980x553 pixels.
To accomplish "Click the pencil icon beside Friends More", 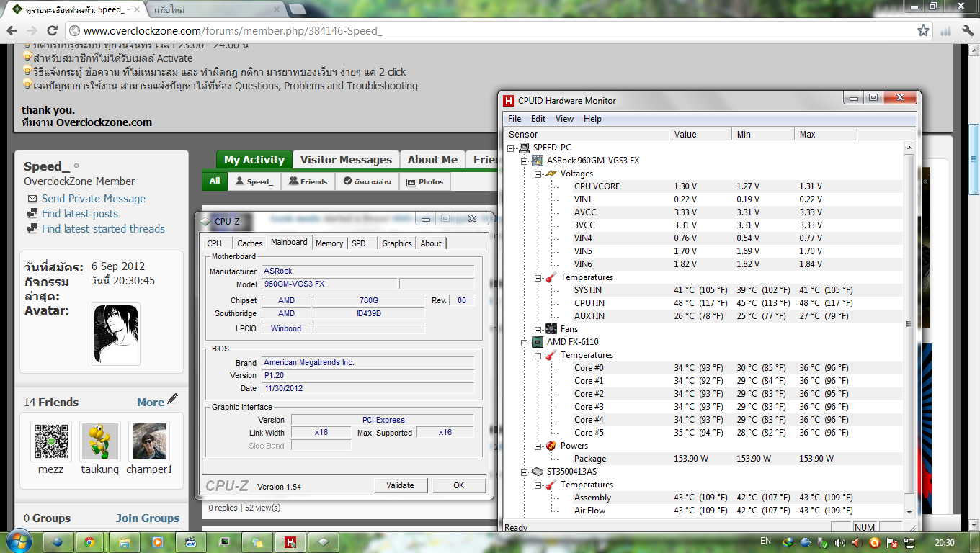I will [172, 400].
